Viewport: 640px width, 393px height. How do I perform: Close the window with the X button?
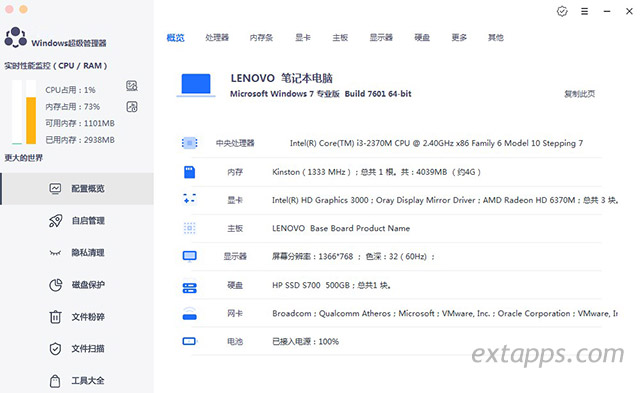[x=629, y=11]
